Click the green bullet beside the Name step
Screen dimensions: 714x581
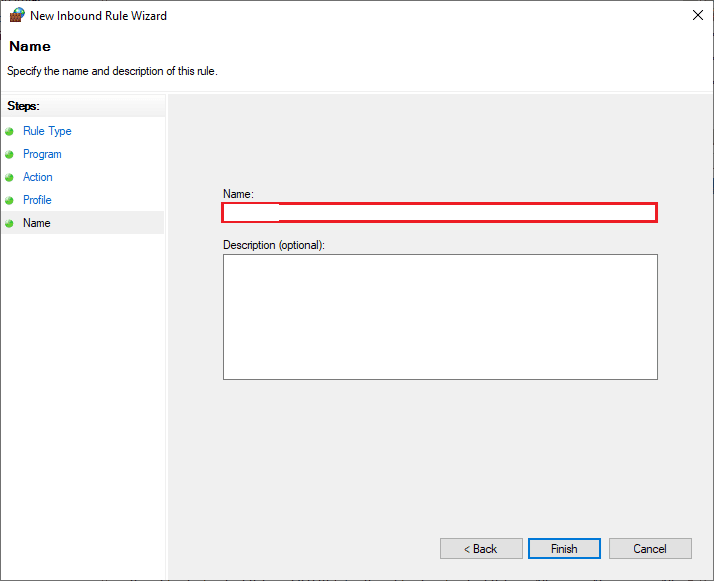point(9,223)
